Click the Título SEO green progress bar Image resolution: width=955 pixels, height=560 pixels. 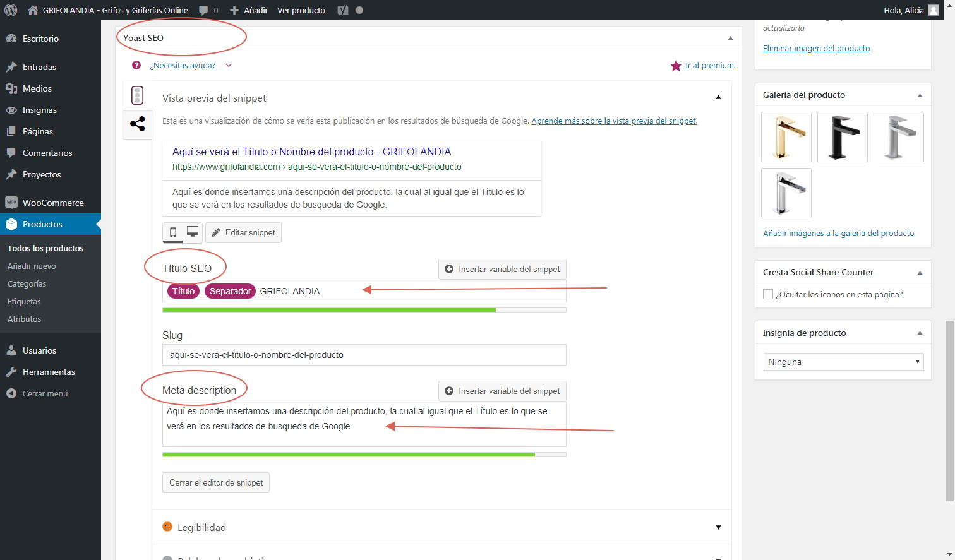[x=364, y=310]
